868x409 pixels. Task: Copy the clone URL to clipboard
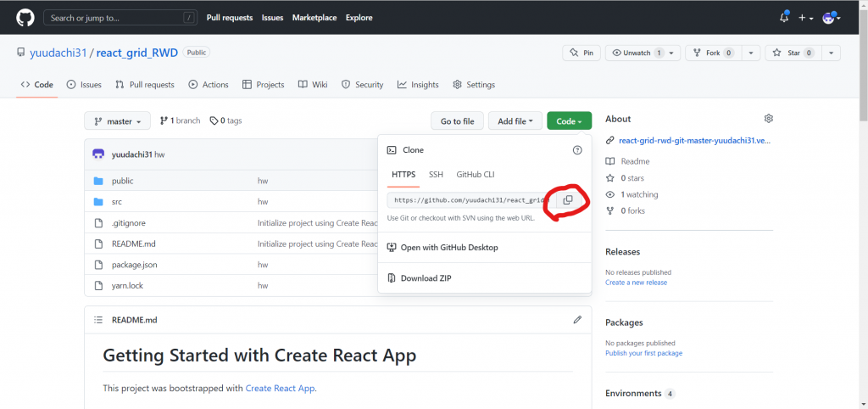click(567, 200)
